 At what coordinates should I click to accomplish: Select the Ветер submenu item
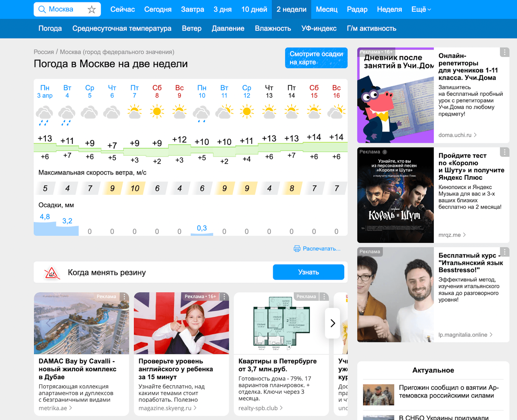[x=191, y=29]
